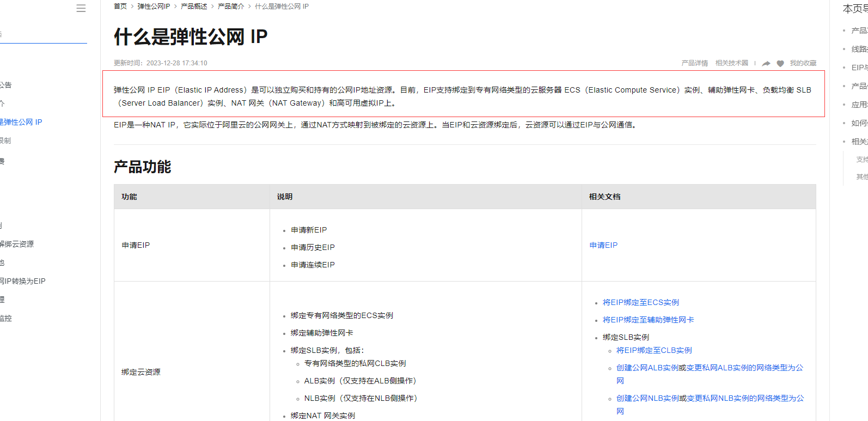Select 解绑云资源 item in left sidebar

point(17,244)
